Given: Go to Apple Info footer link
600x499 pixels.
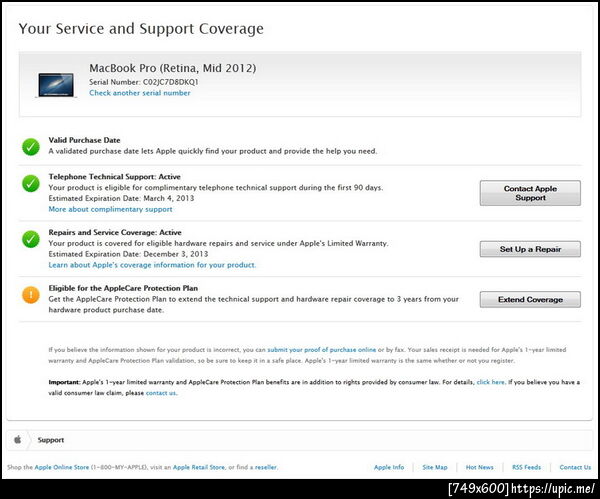Looking at the screenshot, I should (389, 467).
